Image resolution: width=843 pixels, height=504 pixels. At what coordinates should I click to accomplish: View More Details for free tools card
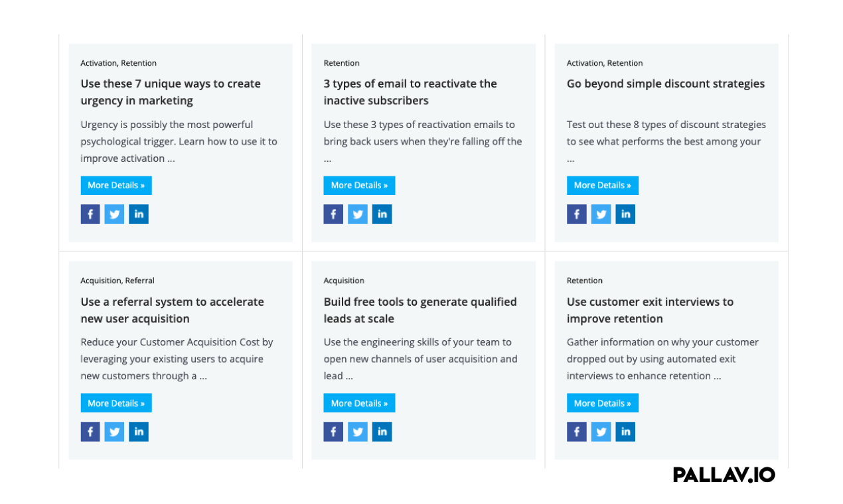pos(359,403)
